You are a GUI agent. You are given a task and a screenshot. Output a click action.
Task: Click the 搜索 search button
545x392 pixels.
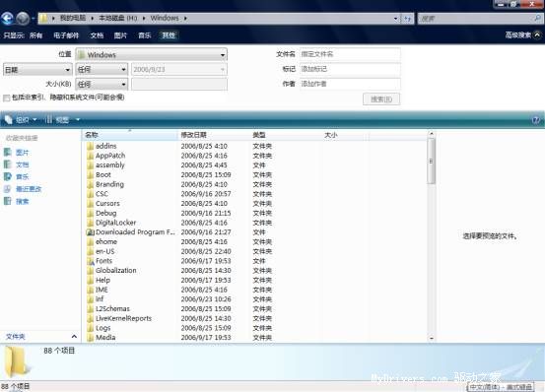tap(381, 99)
